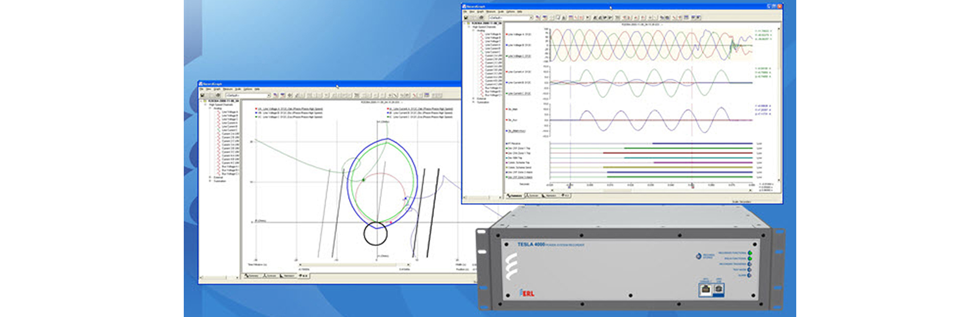Expand External node in impedance window tree
The image size is (980, 317).
click(x=210, y=177)
